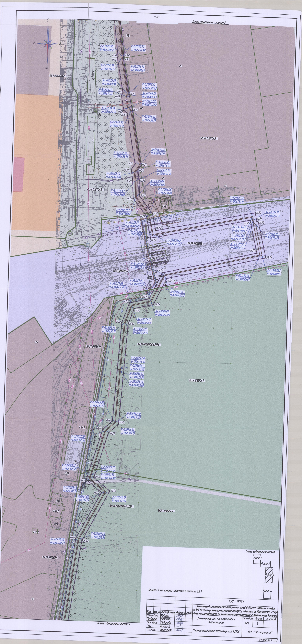Click coordinate label X=521339.27
This screenshot has width=302, height=644.
coord(237,198)
